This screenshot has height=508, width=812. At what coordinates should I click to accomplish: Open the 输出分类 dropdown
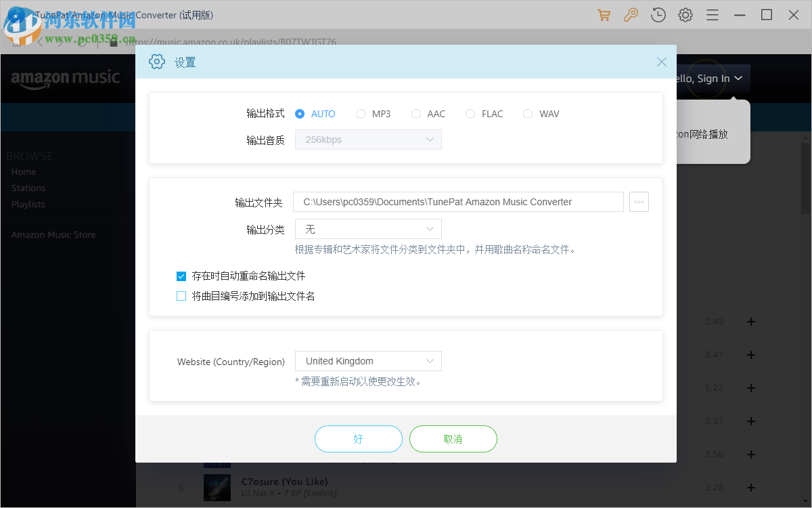tap(368, 229)
